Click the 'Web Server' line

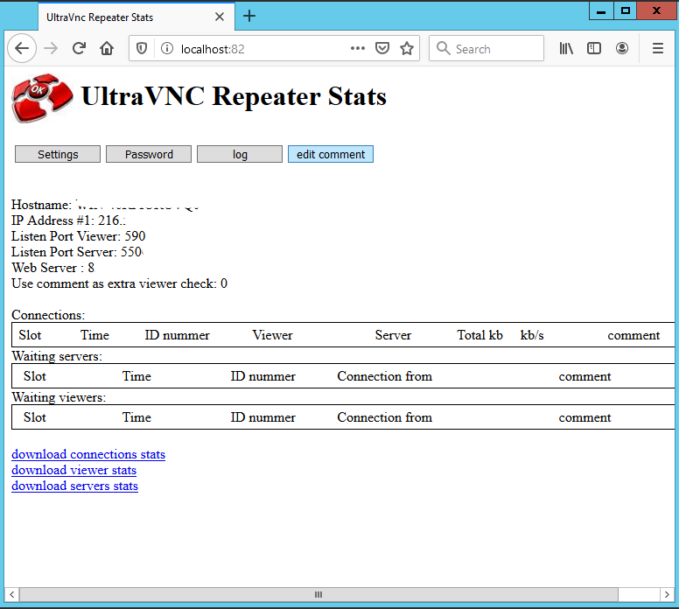53,268
